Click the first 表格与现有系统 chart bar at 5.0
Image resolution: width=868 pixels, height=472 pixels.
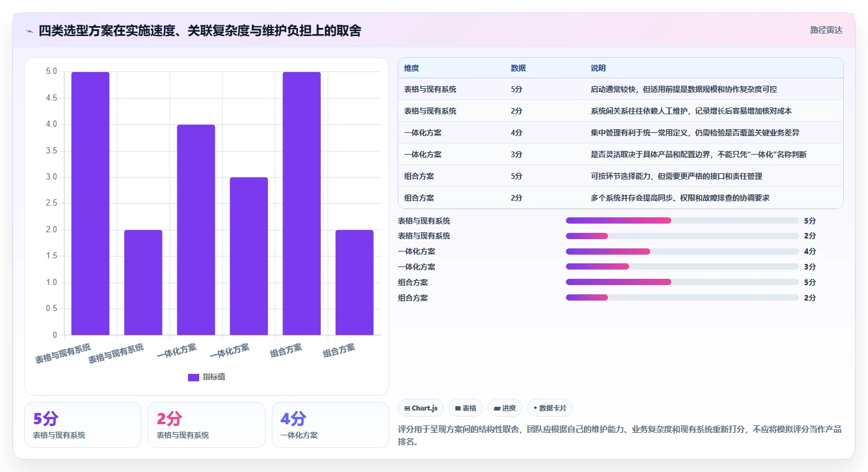[91, 204]
